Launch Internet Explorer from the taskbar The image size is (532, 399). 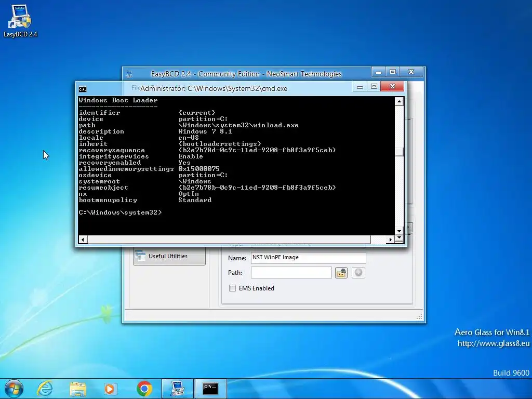click(x=45, y=389)
